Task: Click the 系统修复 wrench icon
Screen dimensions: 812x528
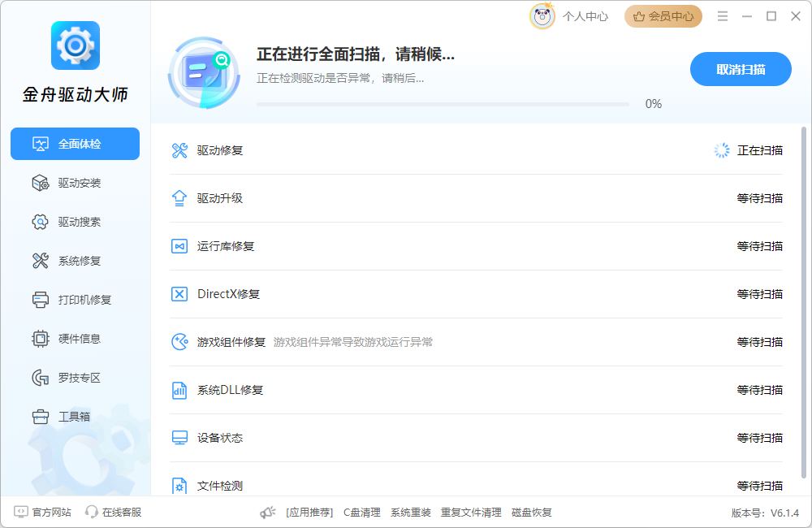Action: pyautogui.click(x=39, y=260)
